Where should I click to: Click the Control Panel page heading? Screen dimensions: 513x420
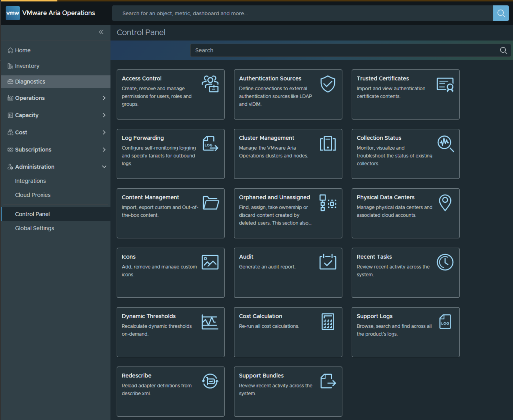pyautogui.click(x=141, y=32)
